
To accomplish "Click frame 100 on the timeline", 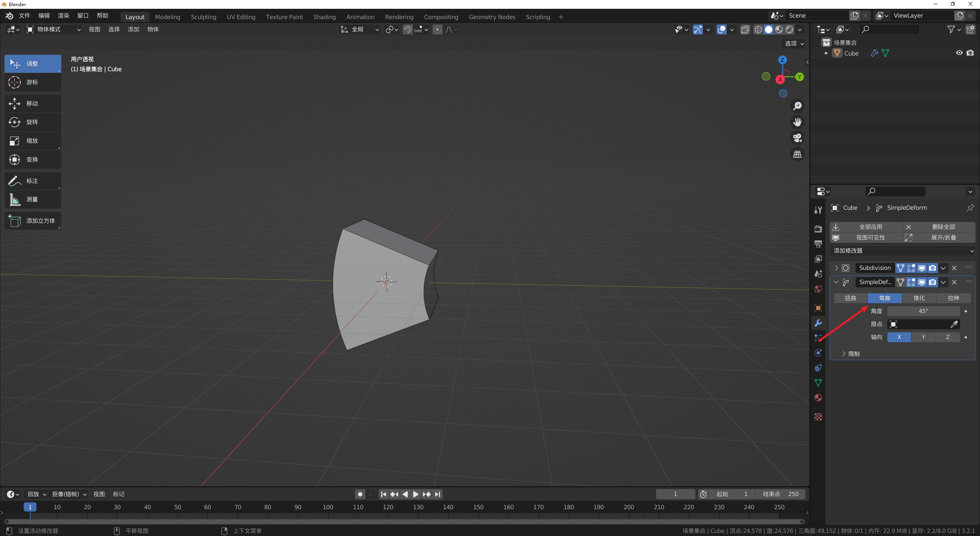I will pyautogui.click(x=328, y=507).
